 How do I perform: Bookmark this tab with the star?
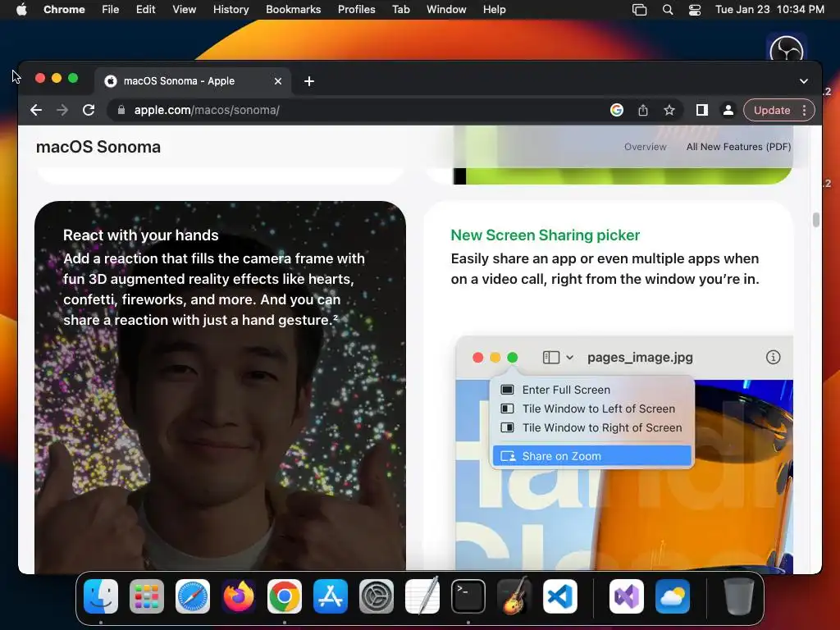coord(669,110)
